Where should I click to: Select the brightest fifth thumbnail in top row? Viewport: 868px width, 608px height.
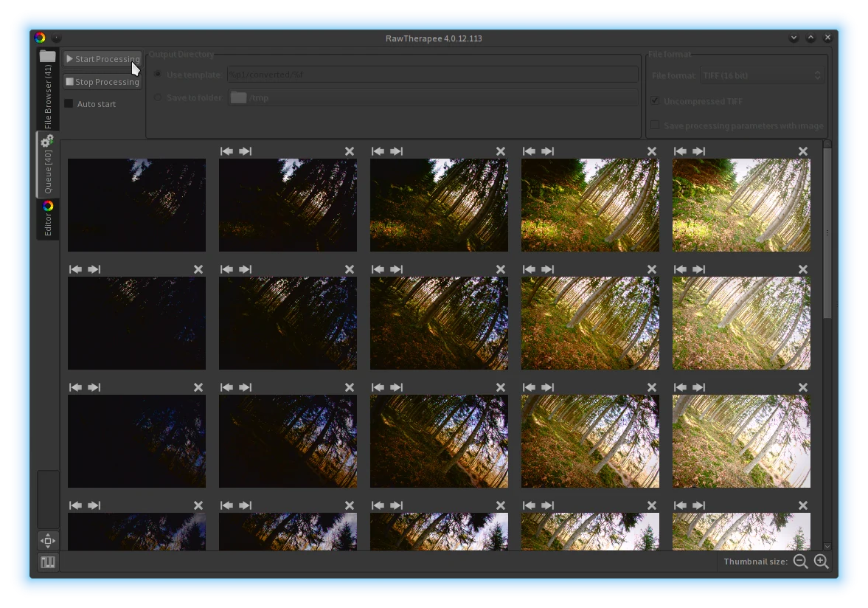[x=741, y=205]
